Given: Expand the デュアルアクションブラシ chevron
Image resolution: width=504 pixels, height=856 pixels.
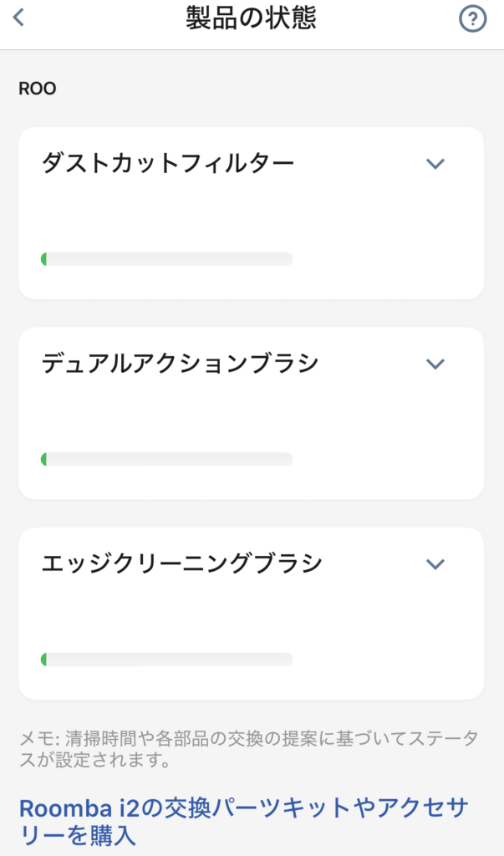Looking at the screenshot, I should [435, 364].
